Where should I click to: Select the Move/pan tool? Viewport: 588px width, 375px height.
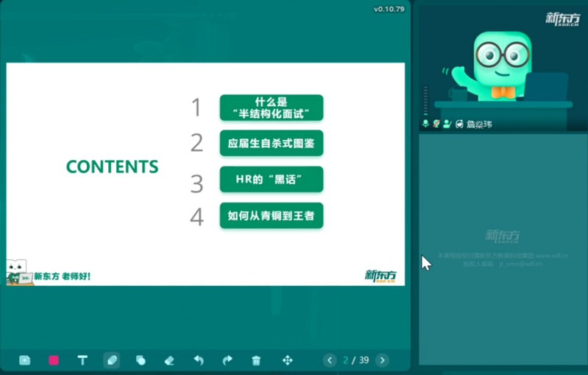tap(287, 360)
